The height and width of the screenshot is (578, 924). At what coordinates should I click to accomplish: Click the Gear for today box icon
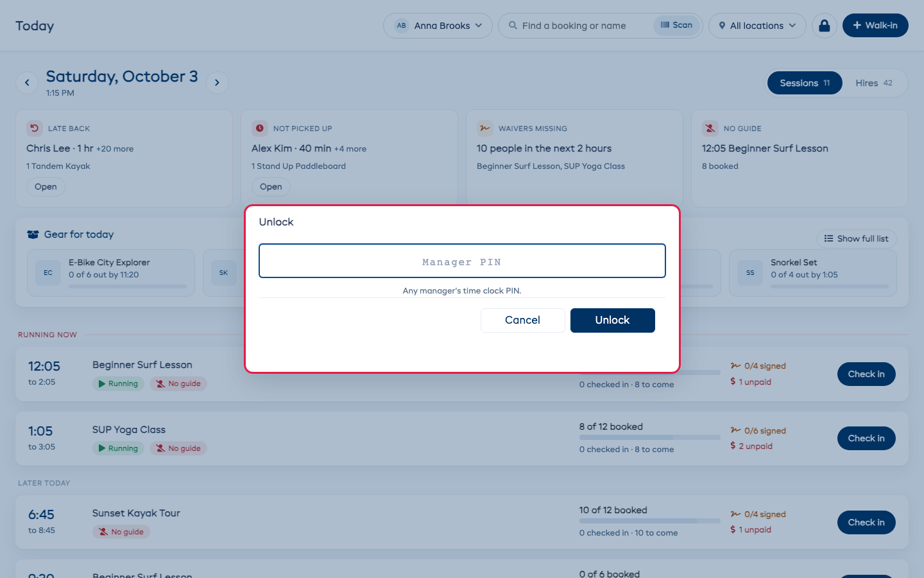click(x=33, y=234)
